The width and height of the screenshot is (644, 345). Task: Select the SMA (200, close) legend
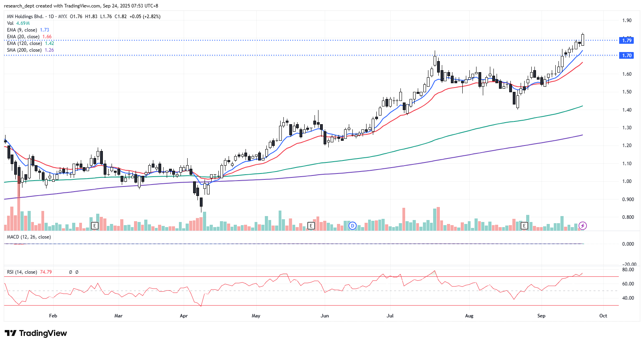pyautogui.click(x=24, y=50)
